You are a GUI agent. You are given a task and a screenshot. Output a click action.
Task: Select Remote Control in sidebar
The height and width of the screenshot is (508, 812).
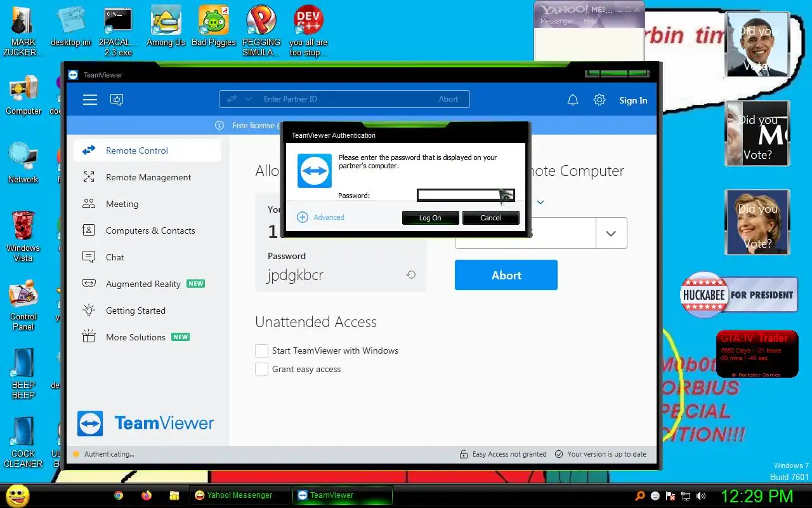coord(147,150)
